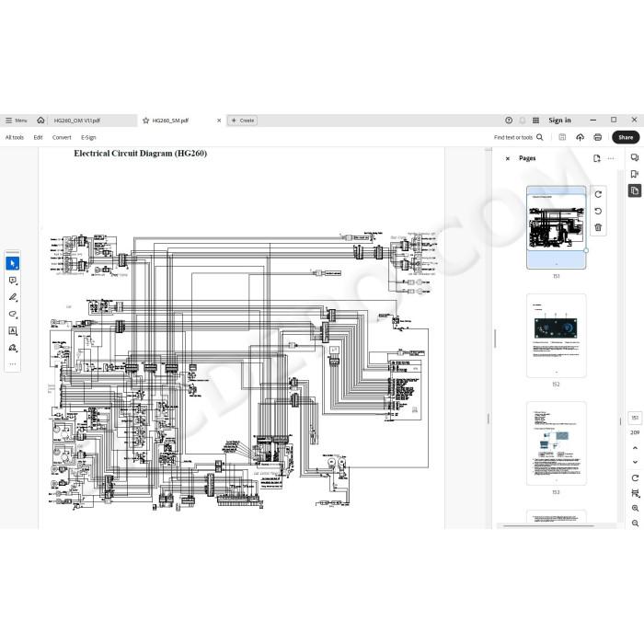Screen dimensions: 644x644
Task: Go to previous page up arrow
Action: click(635, 448)
